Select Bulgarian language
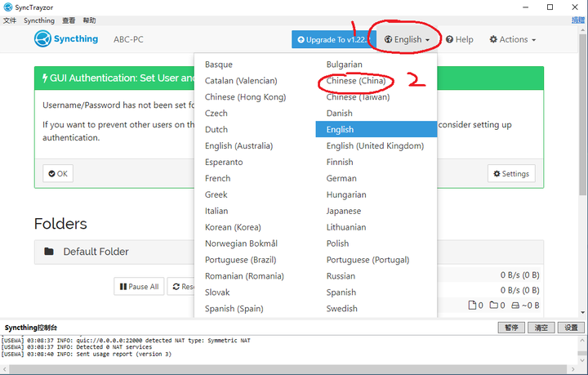This screenshot has height=375, width=588. coord(345,65)
